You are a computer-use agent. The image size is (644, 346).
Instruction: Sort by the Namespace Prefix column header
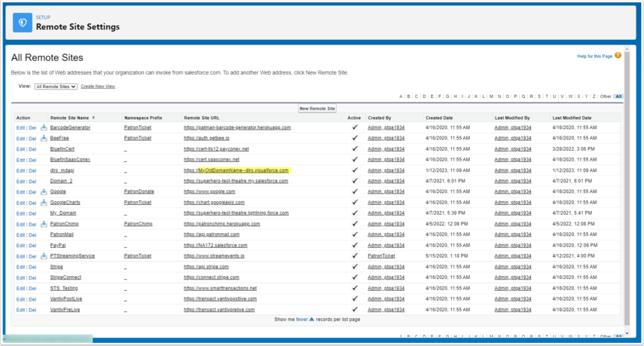(x=143, y=118)
